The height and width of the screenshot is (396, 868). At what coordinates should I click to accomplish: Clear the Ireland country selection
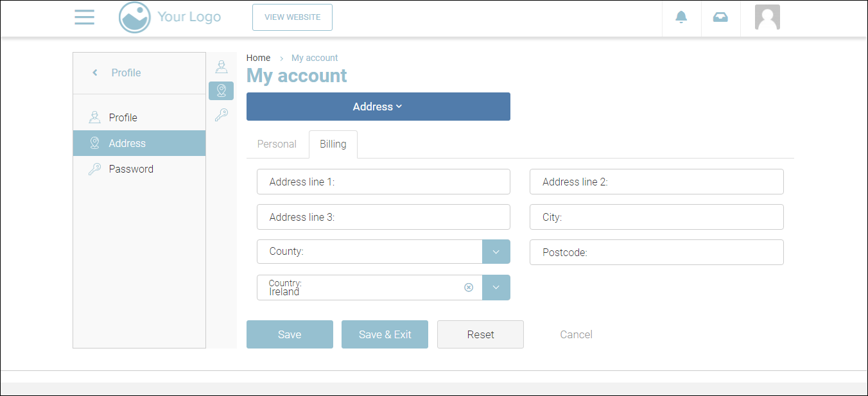(x=469, y=288)
